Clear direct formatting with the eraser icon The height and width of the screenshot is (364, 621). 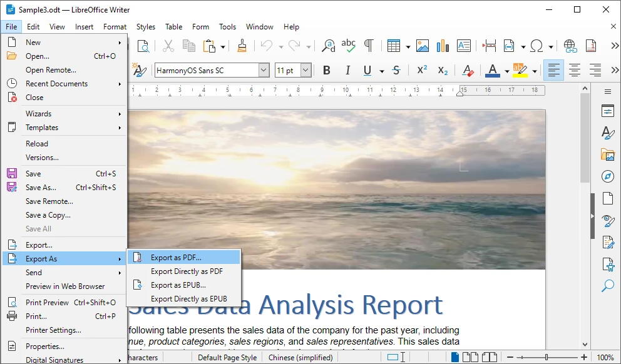click(x=468, y=70)
